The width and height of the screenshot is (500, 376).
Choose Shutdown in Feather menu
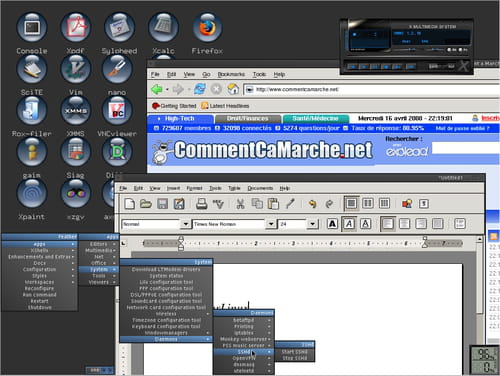pyautogui.click(x=39, y=307)
